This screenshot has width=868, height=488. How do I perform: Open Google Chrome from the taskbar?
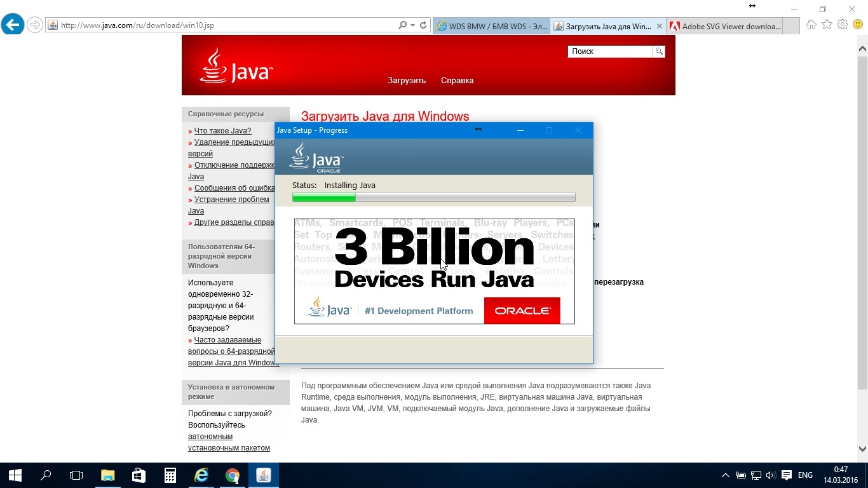[232, 475]
